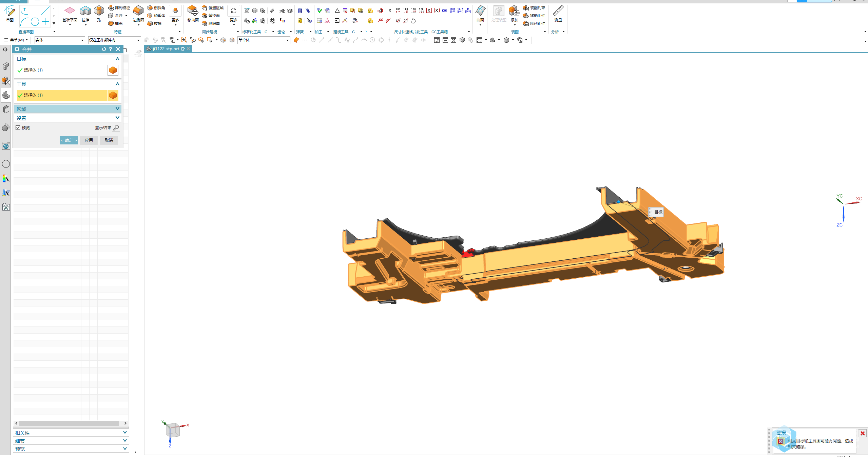Click the 修剪体 trim body tool
The height and width of the screenshot is (457, 868).
click(x=156, y=16)
